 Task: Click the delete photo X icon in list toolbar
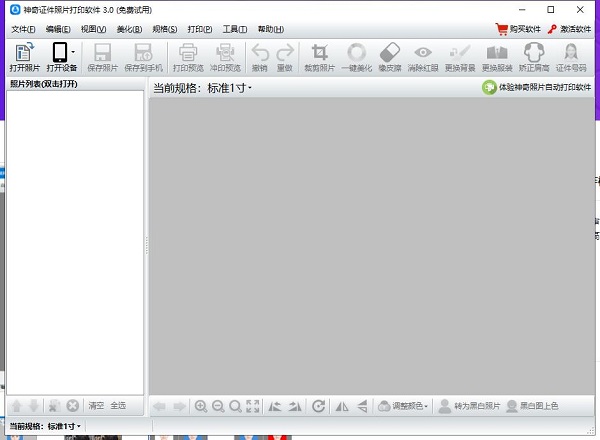[72, 406]
